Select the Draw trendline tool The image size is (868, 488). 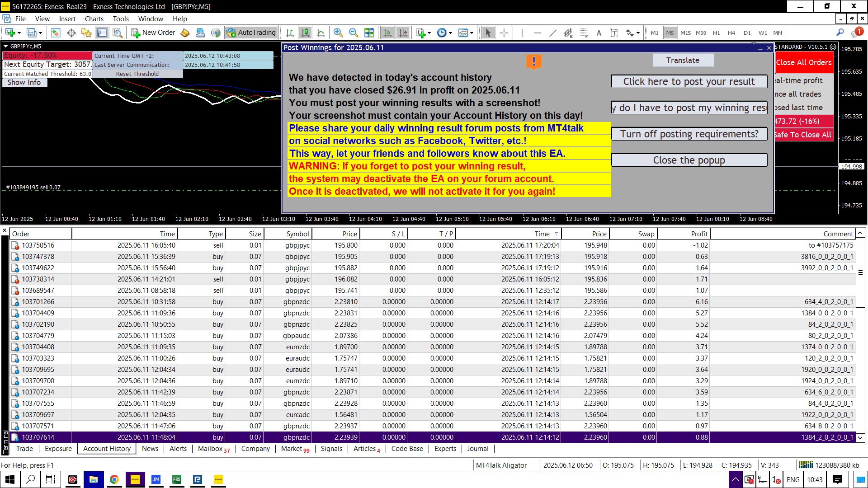(552, 33)
